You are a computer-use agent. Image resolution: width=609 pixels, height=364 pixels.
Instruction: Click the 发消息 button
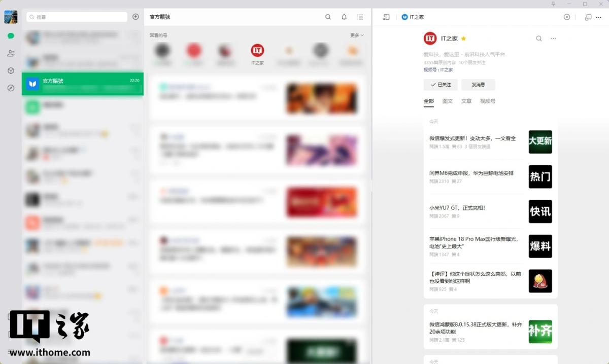tap(478, 85)
